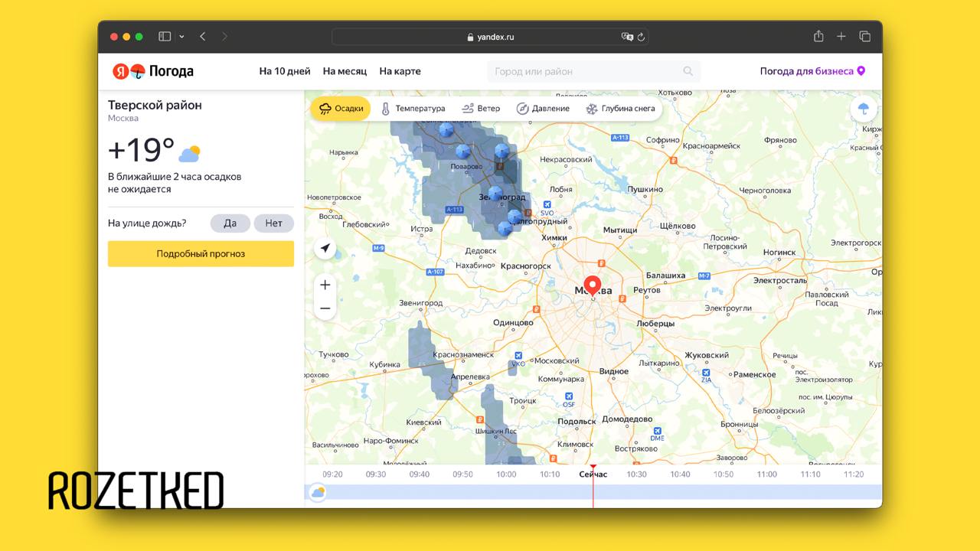Show the Давление map layer
The image size is (980, 551).
[x=543, y=109]
